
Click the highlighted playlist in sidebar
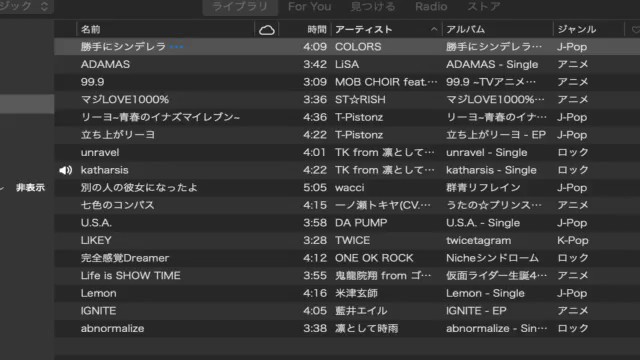pos(27,104)
